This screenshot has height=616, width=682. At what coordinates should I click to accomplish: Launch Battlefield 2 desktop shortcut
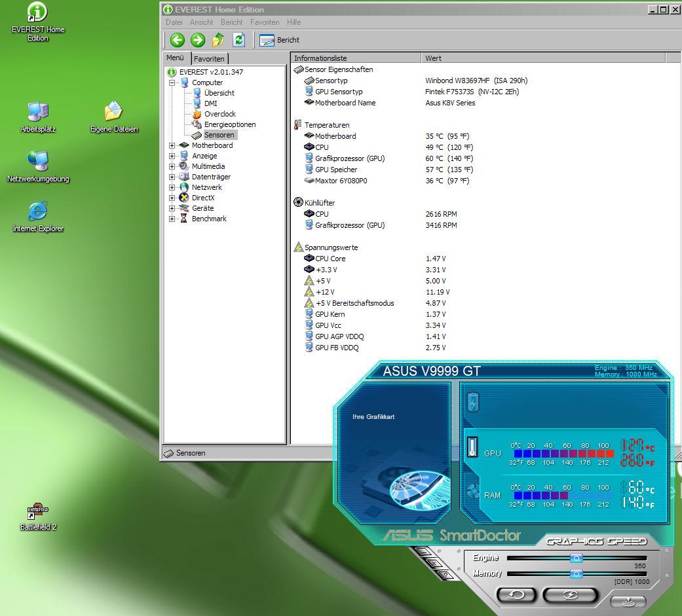38,516
